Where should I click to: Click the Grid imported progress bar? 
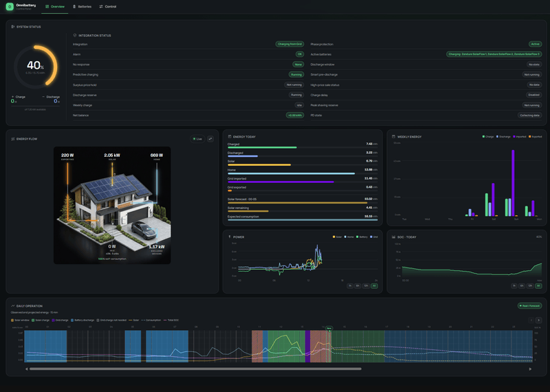point(302,182)
